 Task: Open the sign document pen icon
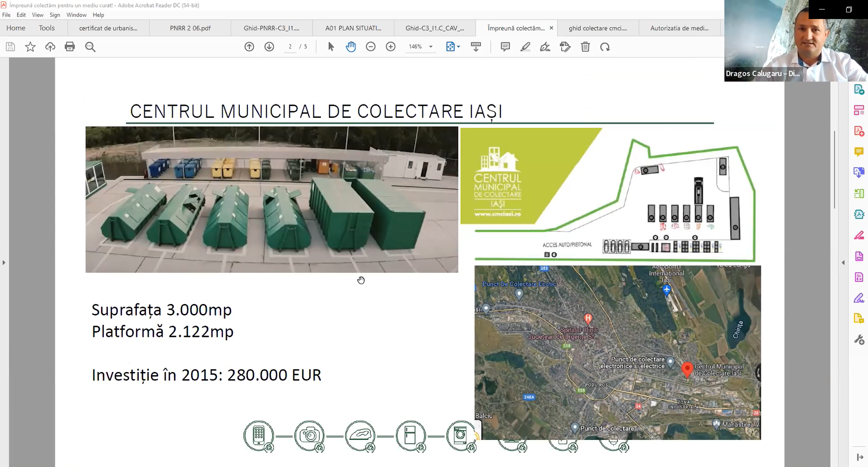(545, 47)
